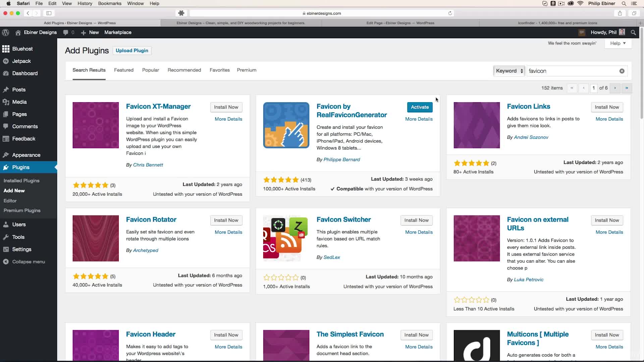The height and width of the screenshot is (362, 644).
Task: Click the Safari share icon
Action: [x=620, y=13]
